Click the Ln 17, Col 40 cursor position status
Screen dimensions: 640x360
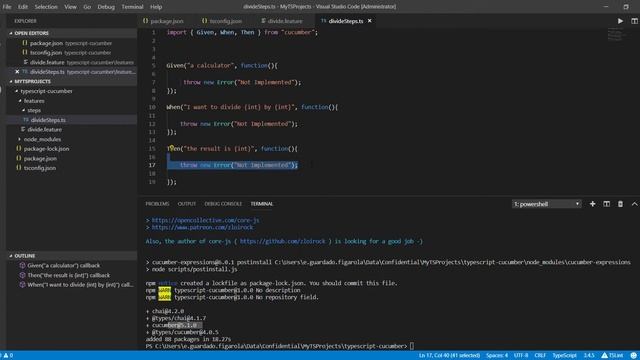pos(449,356)
